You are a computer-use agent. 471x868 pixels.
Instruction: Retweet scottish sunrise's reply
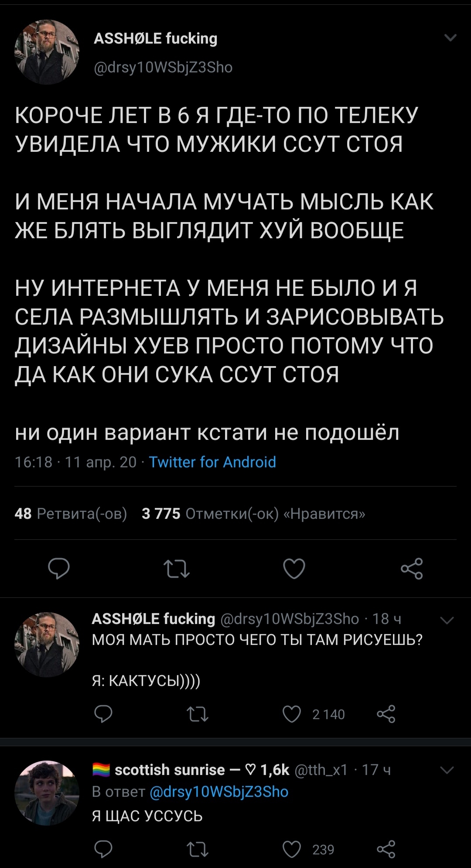point(198,849)
